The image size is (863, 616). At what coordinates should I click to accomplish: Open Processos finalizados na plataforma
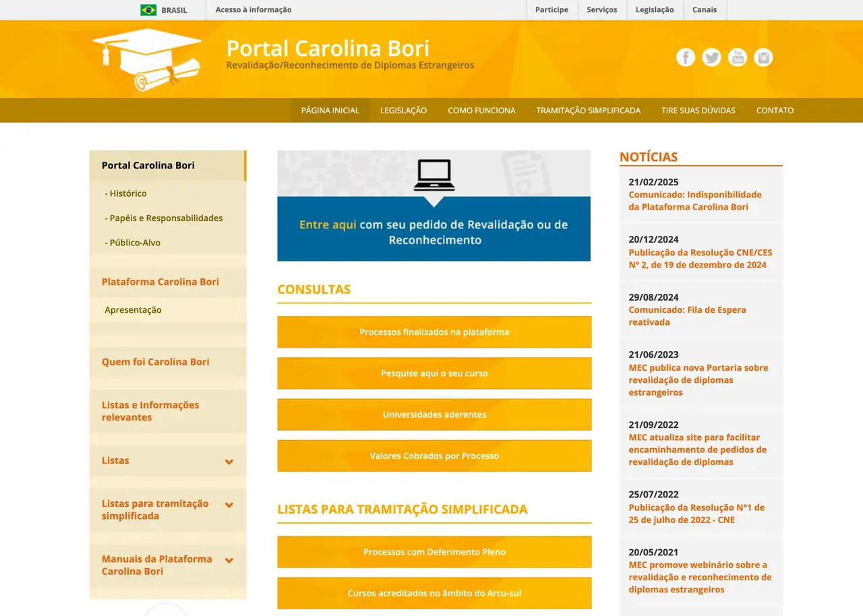[x=434, y=332]
